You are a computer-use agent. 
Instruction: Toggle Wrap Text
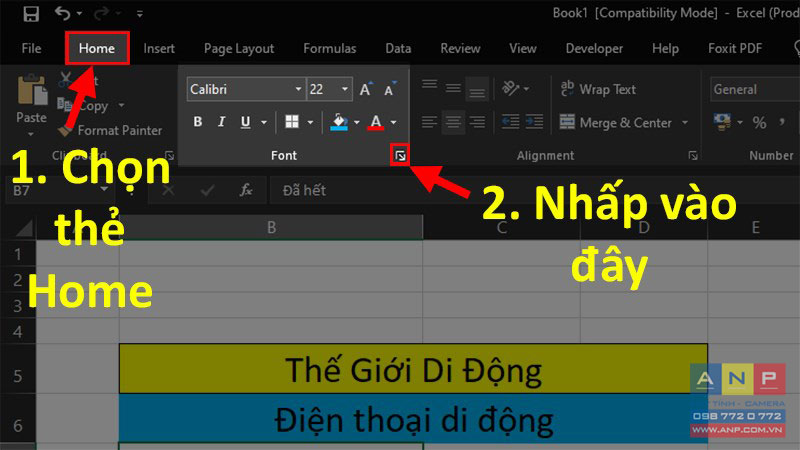tap(598, 89)
